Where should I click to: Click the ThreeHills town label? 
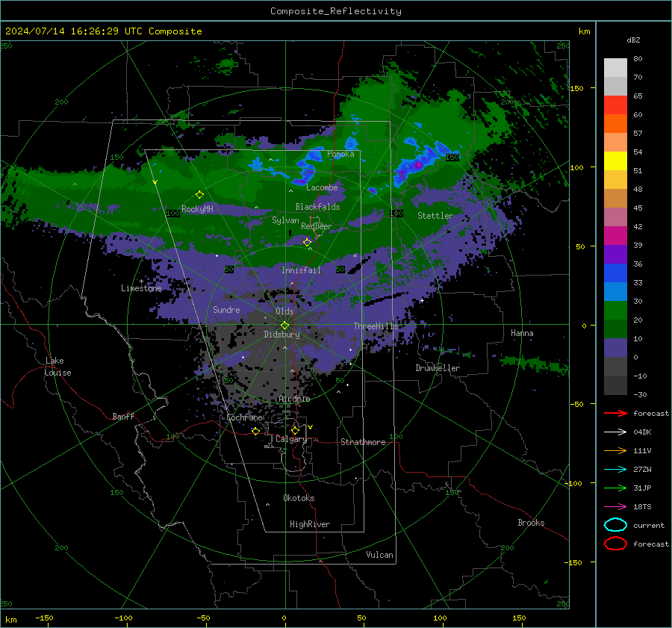[376, 326]
